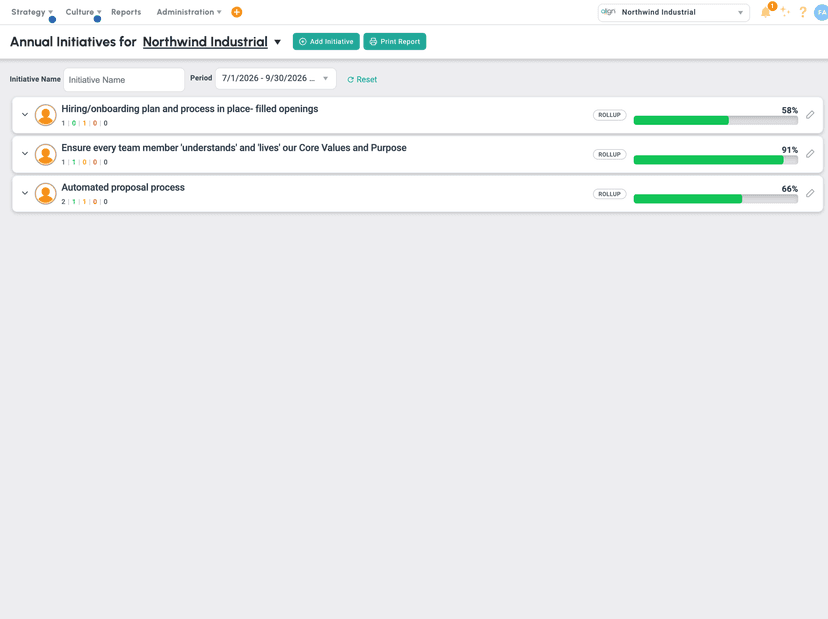The width and height of the screenshot is (828, 619).
Task: Click the Add Initiative button
Action: point(326,41)
